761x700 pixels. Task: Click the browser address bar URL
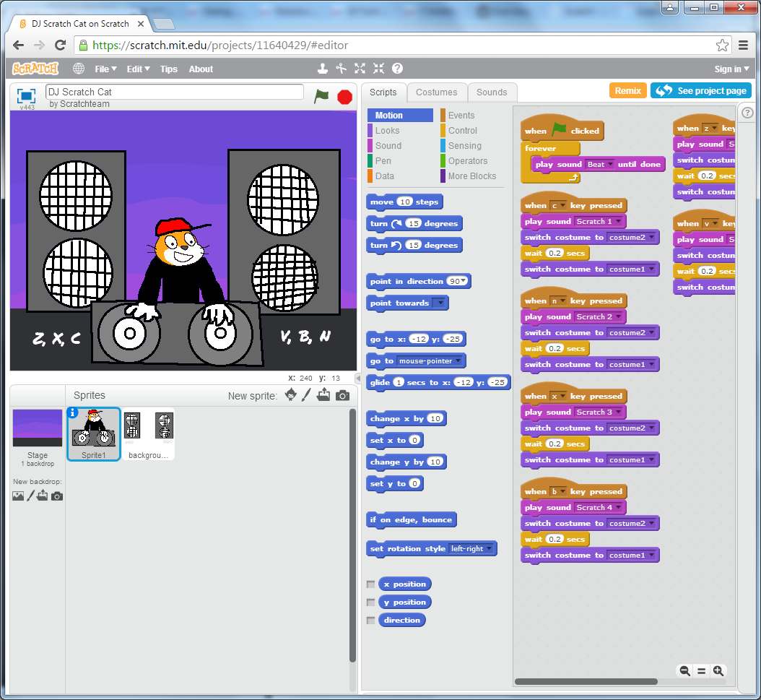[220, 45]
